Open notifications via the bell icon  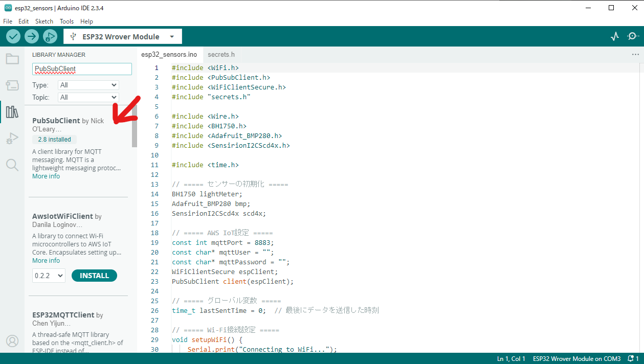click(x=631, y=358)
